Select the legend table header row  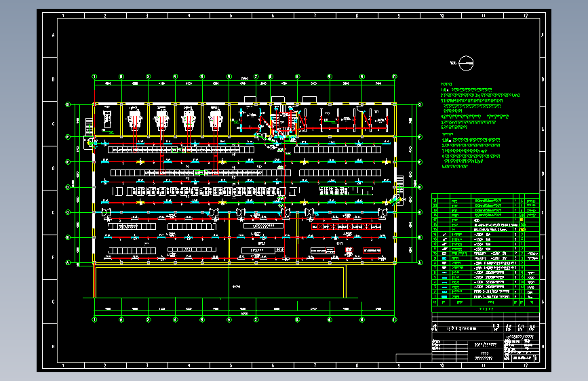coord(486,302)
